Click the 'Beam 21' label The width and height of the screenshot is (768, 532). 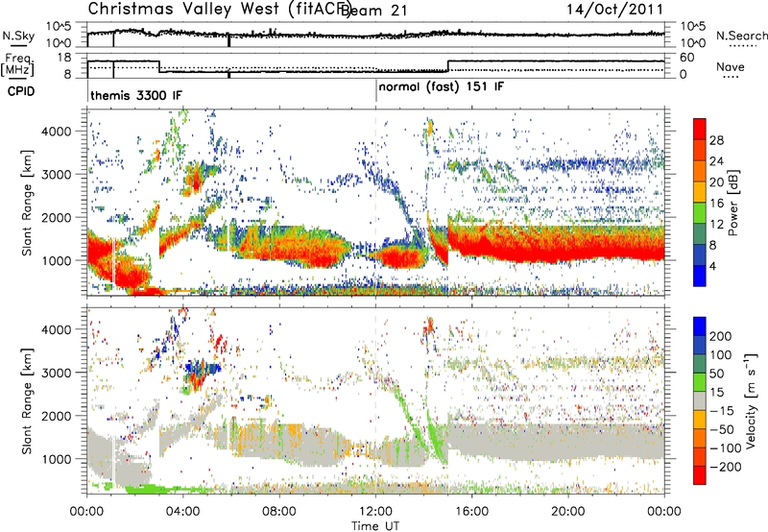(374, 10)
